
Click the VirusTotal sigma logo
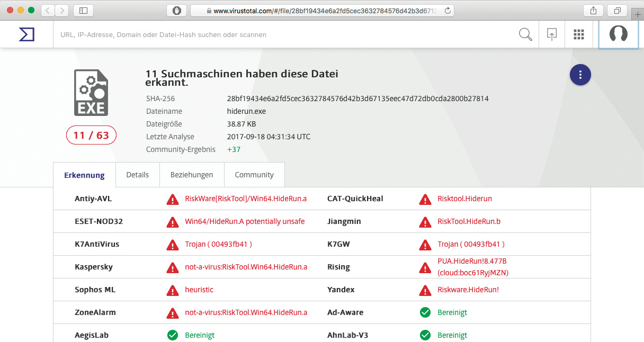click(x=26, y=34)
